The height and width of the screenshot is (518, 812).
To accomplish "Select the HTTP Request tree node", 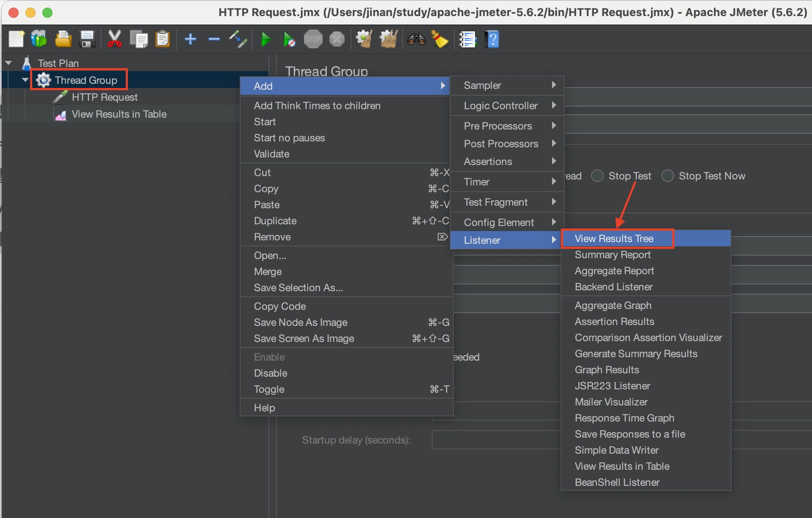I will point(105,97).
